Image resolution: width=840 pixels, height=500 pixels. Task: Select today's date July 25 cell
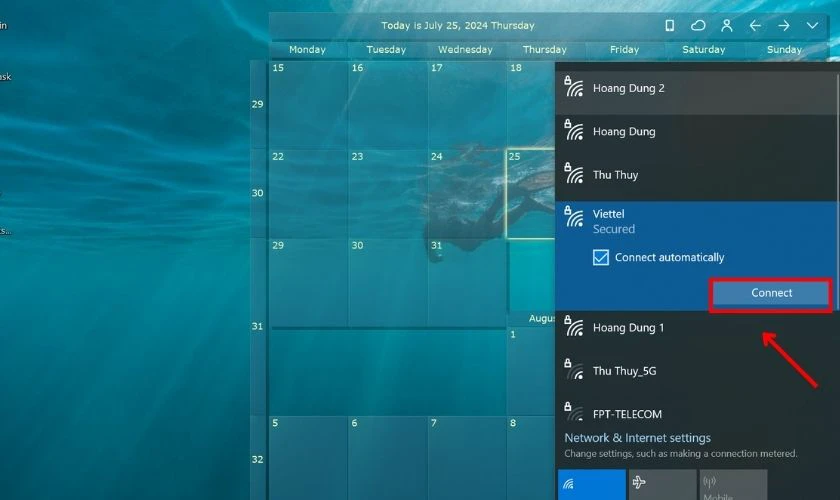(x=530, y=193)
